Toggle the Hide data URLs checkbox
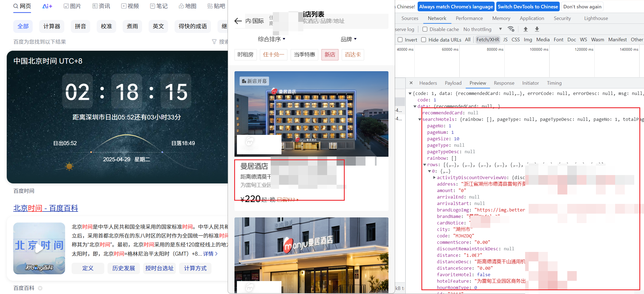 (424, 40)
